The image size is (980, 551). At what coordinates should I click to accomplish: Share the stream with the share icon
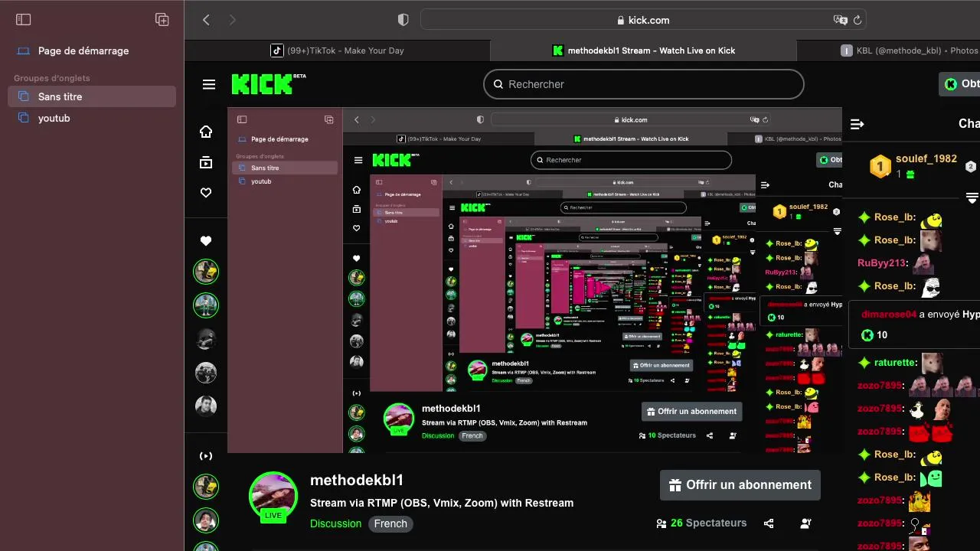coord(769,523)
